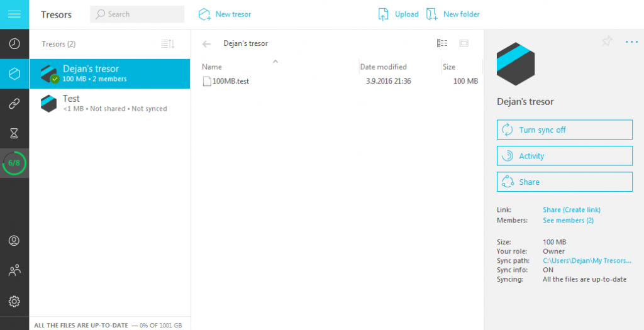Turn sync off for Dejan's tresor

564,129
